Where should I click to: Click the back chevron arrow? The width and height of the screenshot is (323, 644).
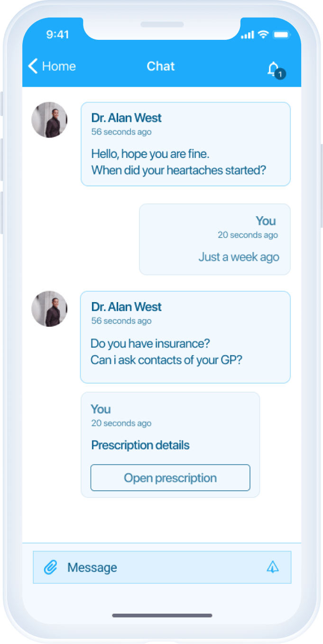[33, 66]
